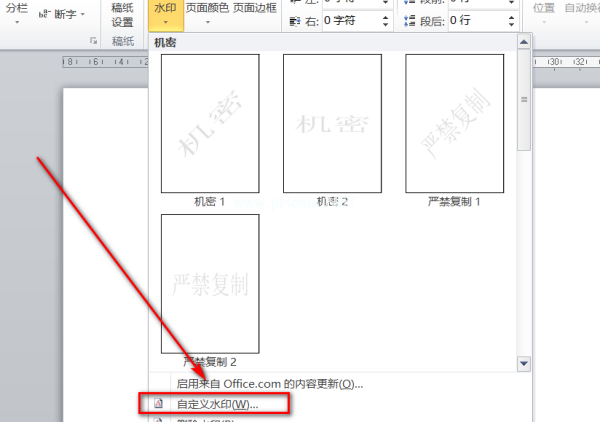Open 自定义水印(W)... menu item
This screenshot has height=422, width=600.
pyautogui.click(x=217, y=404)
